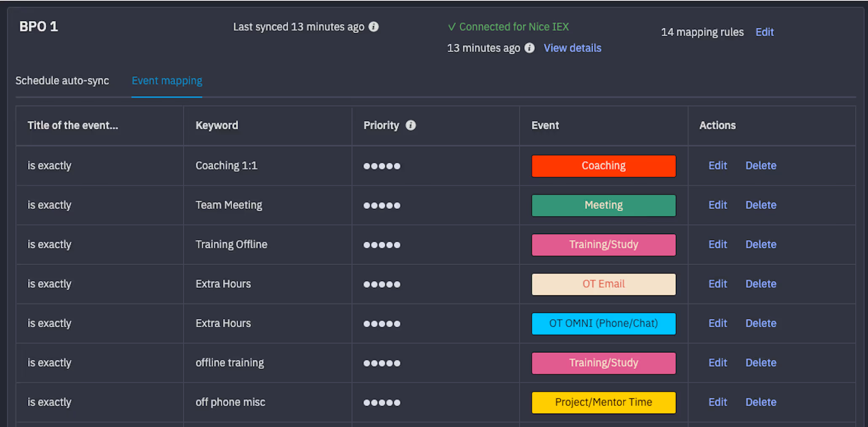Edit the Team Meeting rule
Image resolution: width=868 pixels, height=427 pixels.
pyautogui.click(x=718, y=205)
